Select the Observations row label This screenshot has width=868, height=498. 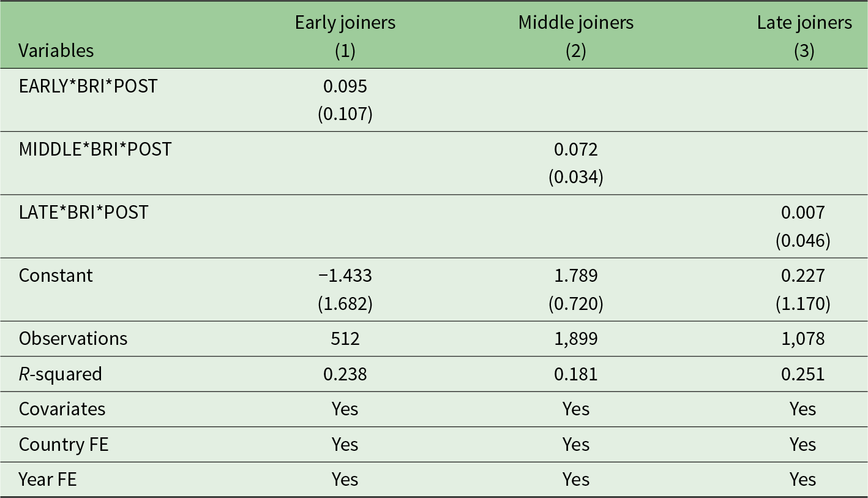tap(73, 339)
